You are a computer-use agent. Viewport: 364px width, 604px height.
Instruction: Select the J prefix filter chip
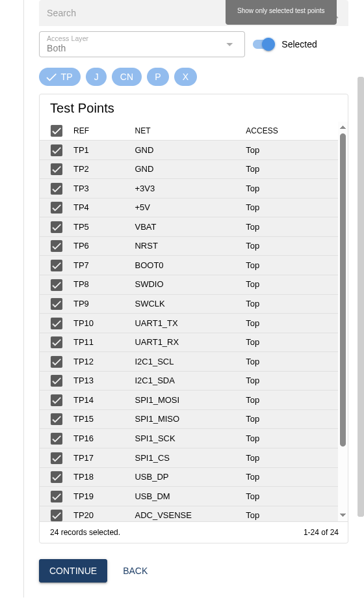click(x=96, y=77)
